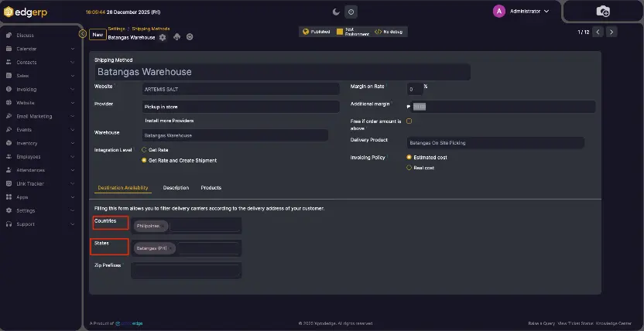Collapse the sidebar with the arrow icon
This screenshot has width=644, height=331.
tap(83, 33)
